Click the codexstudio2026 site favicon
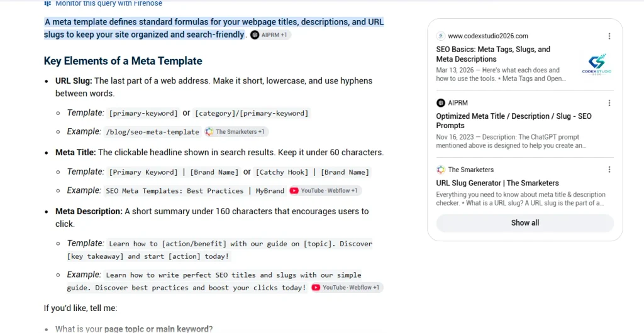The width and height of the screenshot is (644, 333). (x=441, y=36)
